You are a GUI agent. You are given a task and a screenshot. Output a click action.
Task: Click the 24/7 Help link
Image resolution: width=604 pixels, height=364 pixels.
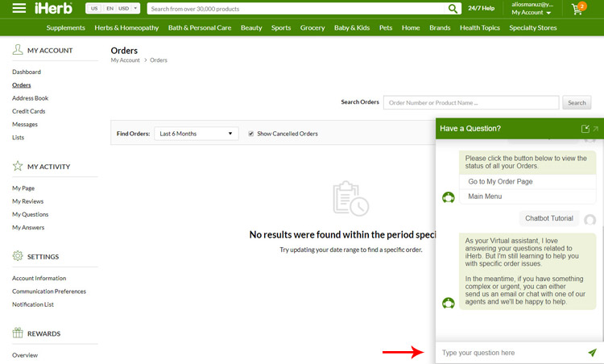[x=481, y=8]
